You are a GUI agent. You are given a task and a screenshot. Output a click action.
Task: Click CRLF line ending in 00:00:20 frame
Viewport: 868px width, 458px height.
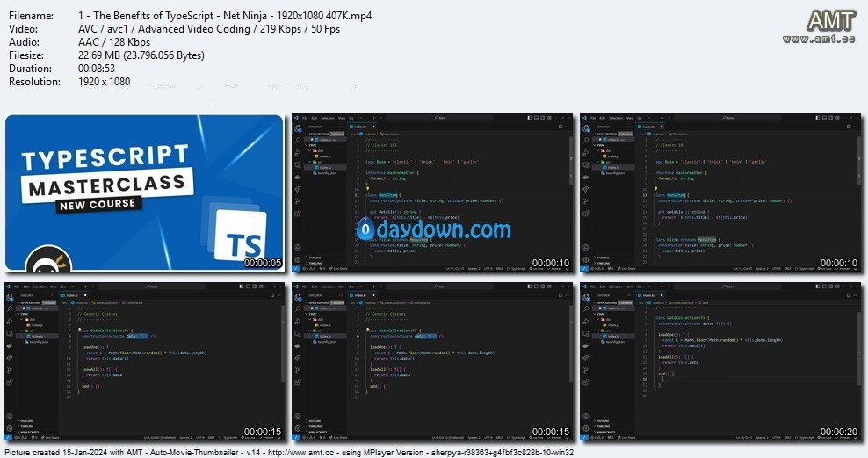coord(787,438)
